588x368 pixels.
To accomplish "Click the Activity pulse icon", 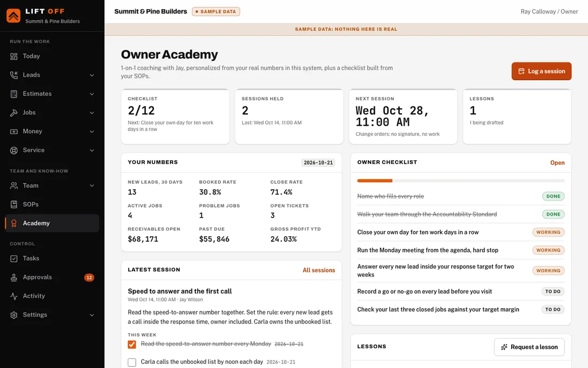I will [x=14, y=296].
